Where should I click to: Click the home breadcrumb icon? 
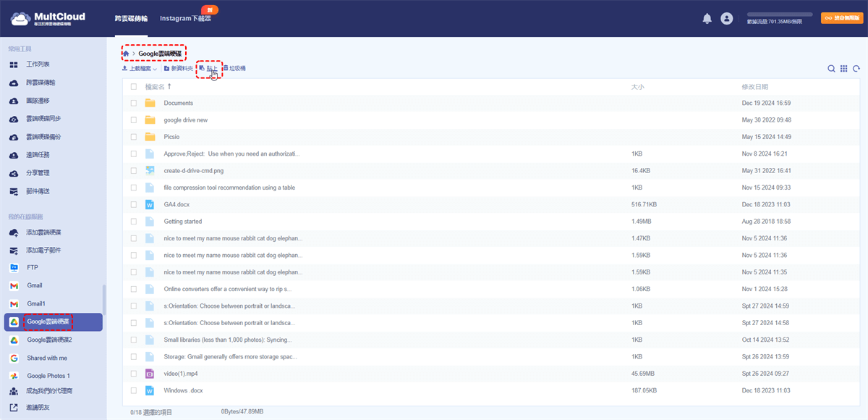coord(127,54)
